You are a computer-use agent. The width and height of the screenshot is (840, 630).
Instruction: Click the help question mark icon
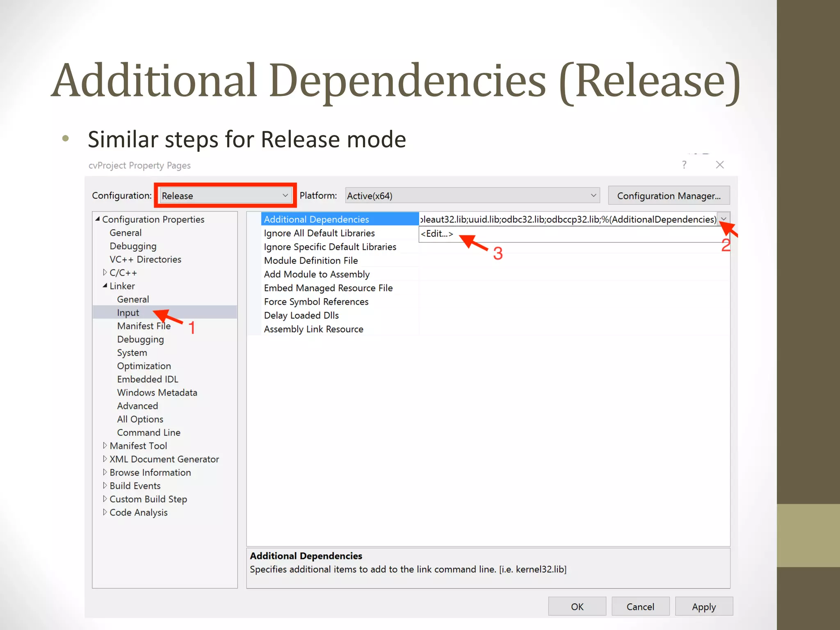pos(684,165)
